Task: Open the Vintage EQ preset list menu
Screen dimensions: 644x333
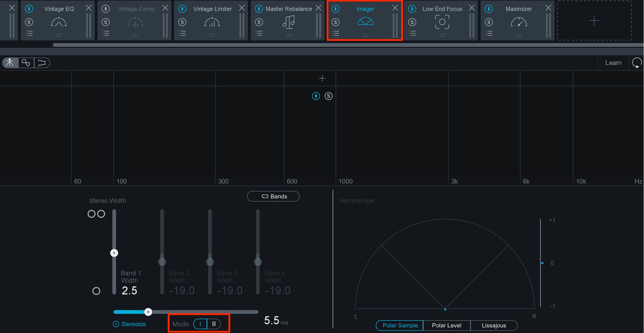Action: pos(29,33)
